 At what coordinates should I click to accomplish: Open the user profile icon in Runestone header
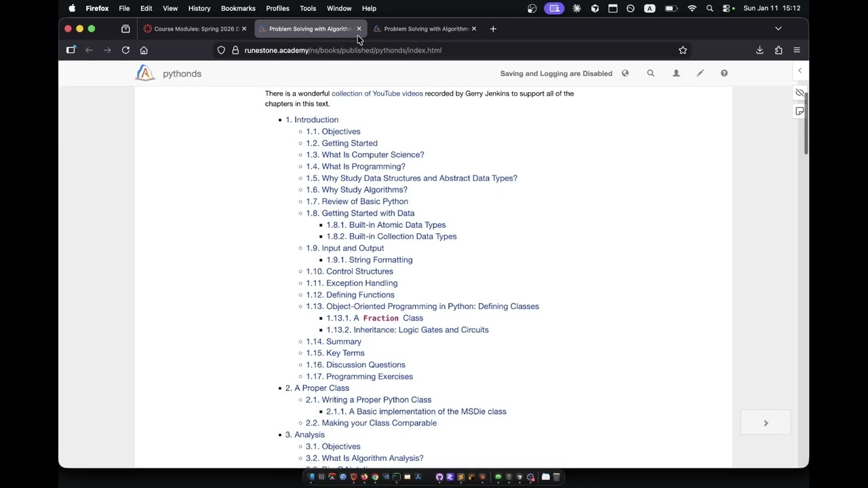[x=676, y=73]
